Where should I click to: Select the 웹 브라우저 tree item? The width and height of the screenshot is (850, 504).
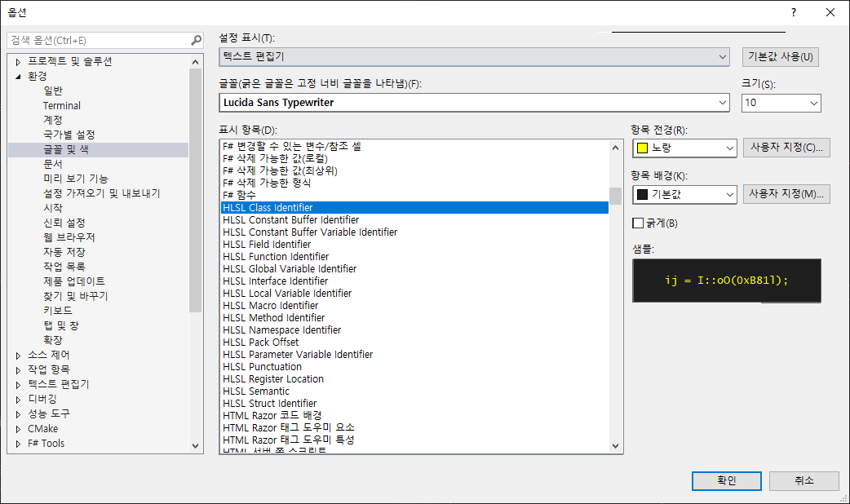[69, 237]
